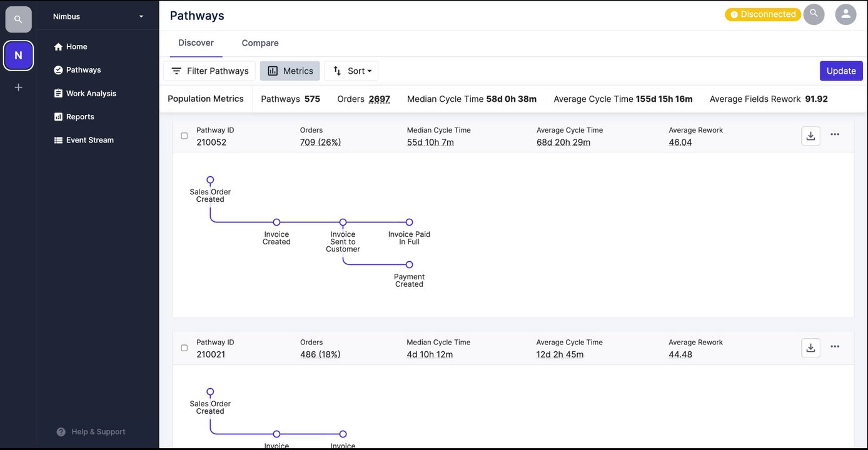Click the top-right search icon
868x450 pixels.
(x=814, y=14)
